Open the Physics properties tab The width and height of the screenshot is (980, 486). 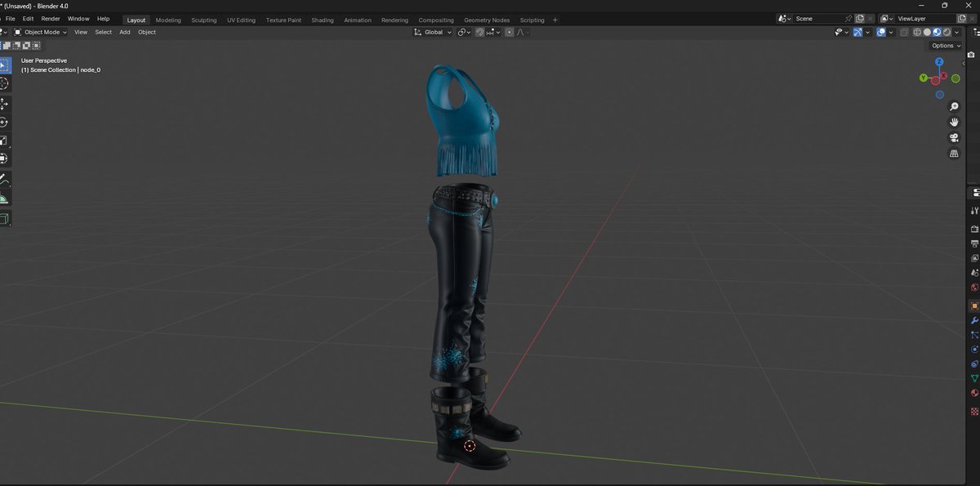[974, 350]
